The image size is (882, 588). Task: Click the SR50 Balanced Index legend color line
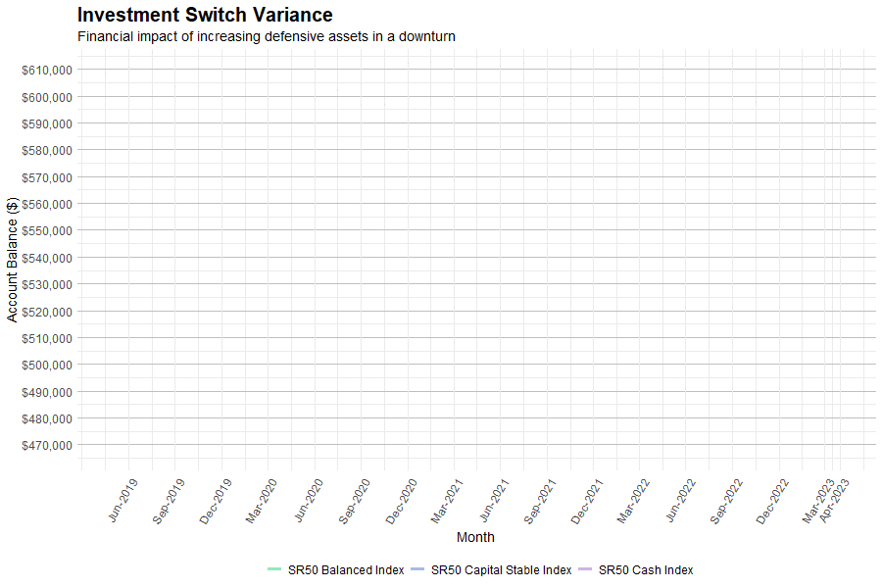tap(274, 569)
